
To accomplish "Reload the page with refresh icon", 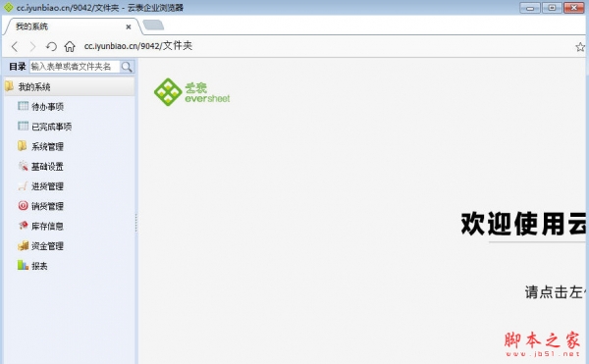I will click(51, 46).
